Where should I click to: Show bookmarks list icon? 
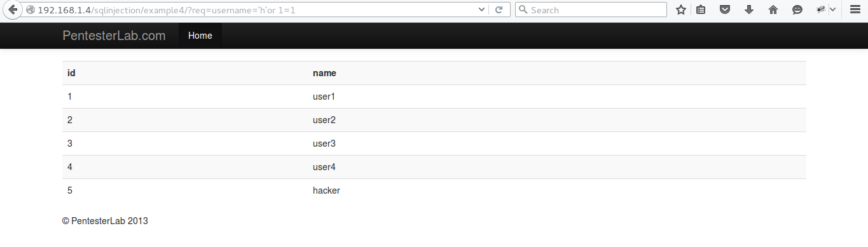tap(701, 10)
